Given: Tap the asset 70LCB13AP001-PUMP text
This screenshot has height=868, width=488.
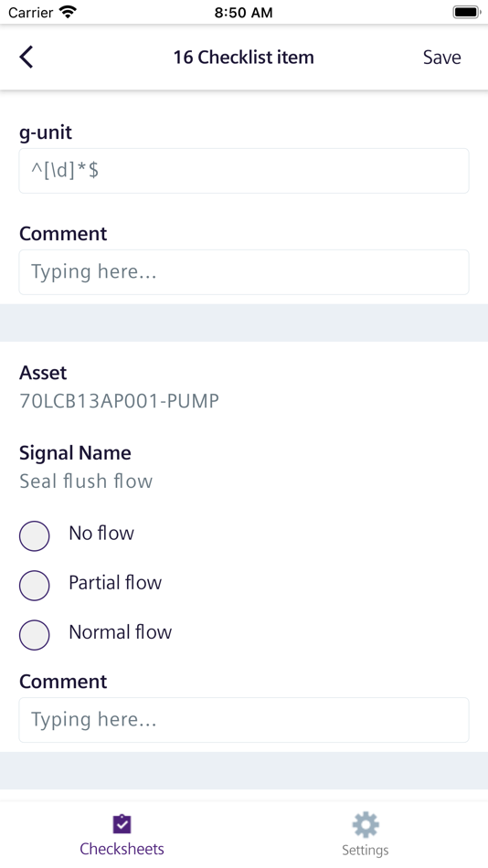Looking at the screenshot, I should (x=119, y=400).
